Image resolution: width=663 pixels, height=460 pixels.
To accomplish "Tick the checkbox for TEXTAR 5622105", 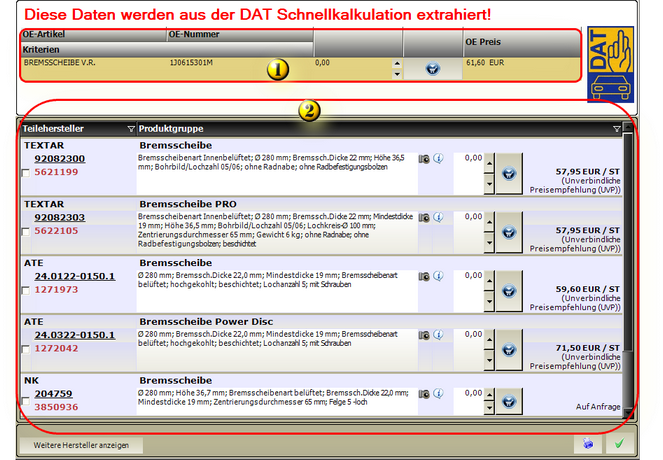I will (26, 232).
